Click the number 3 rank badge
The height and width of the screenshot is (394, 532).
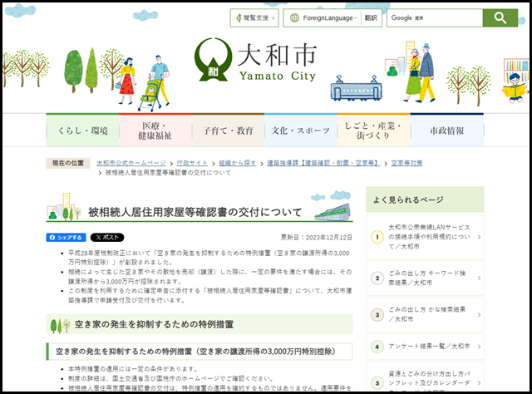(377, 314)
